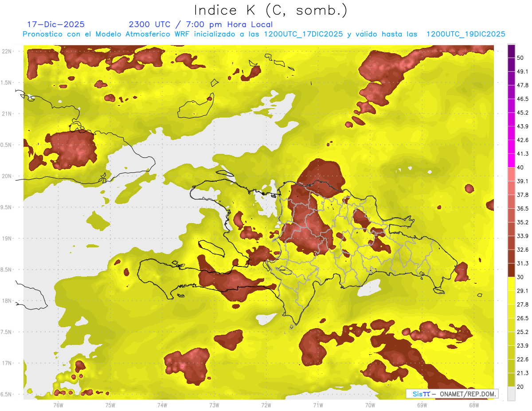
Task: Click the '33.9' color scale value
Action: click(x=523, y=236)
